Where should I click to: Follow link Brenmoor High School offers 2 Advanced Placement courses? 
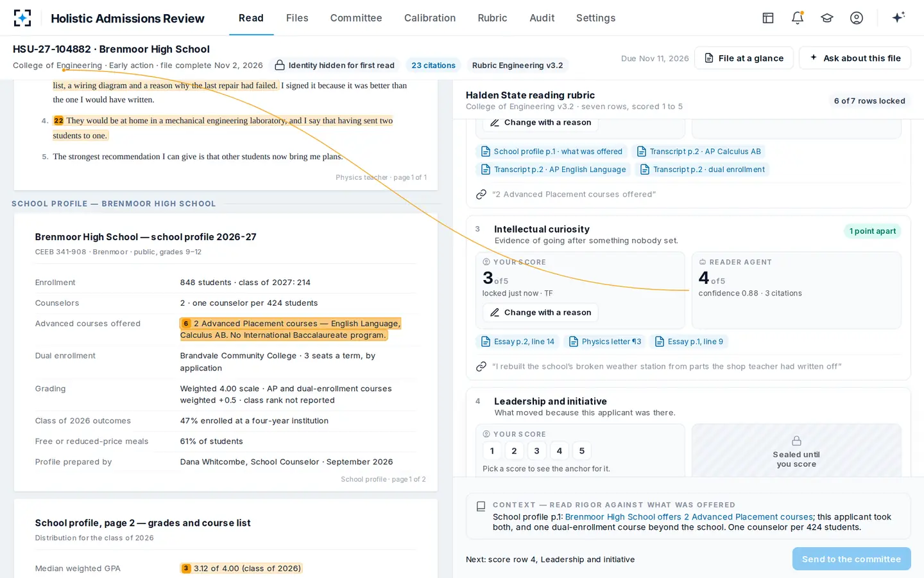pos(689,517)
